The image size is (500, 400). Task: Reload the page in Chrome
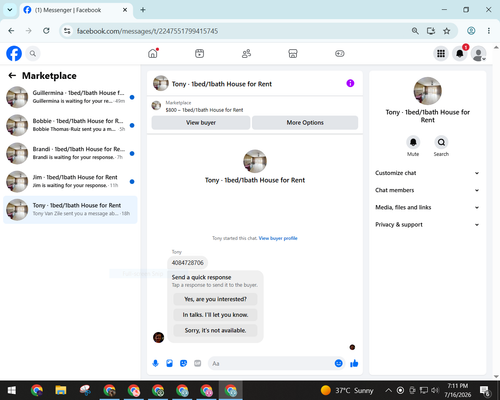point(46,31)
